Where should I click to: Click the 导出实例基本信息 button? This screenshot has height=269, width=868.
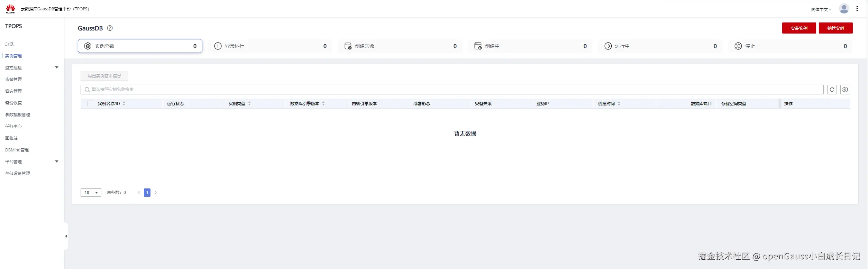104,76
